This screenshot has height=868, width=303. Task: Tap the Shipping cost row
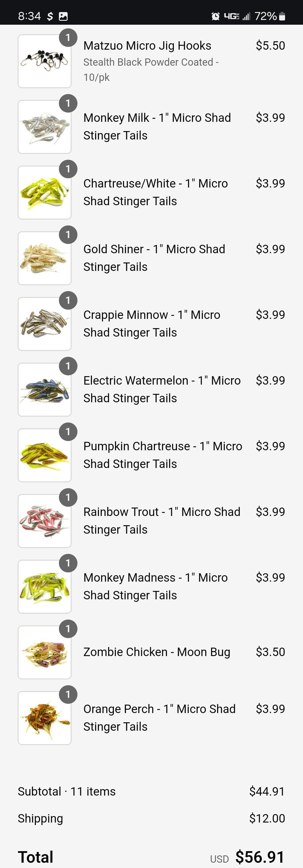[151, 818]
